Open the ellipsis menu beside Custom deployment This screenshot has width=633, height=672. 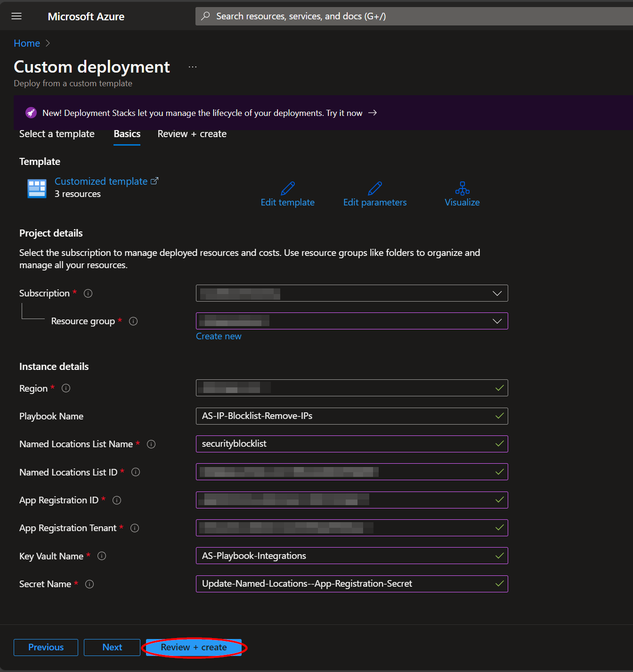click(193, 67)
